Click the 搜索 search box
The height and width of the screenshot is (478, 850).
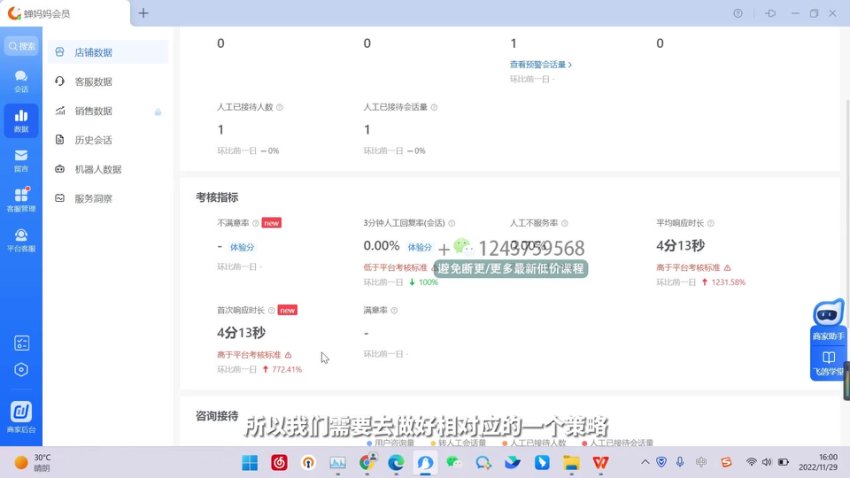[21, 46]
